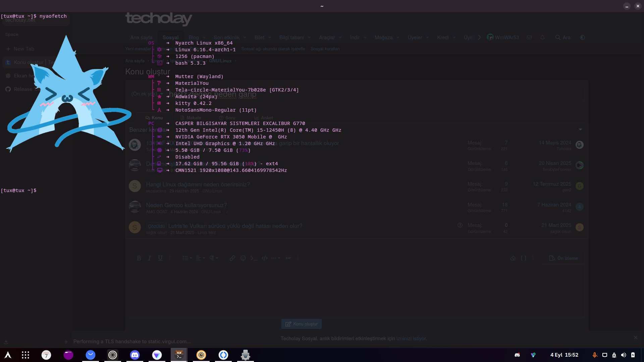Switch to Discord in the taskbar

[x=135, y=355]
